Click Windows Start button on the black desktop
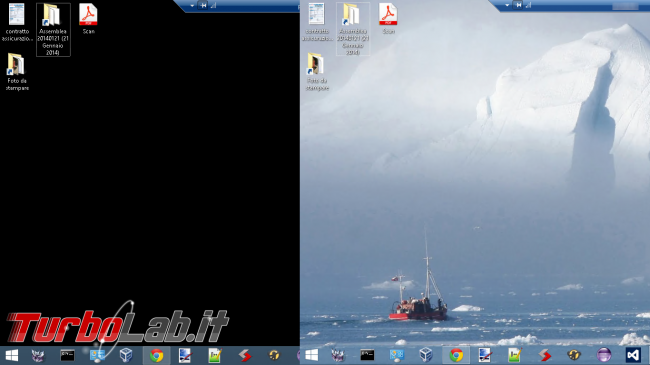650x365 pixels. click(12, 355)
